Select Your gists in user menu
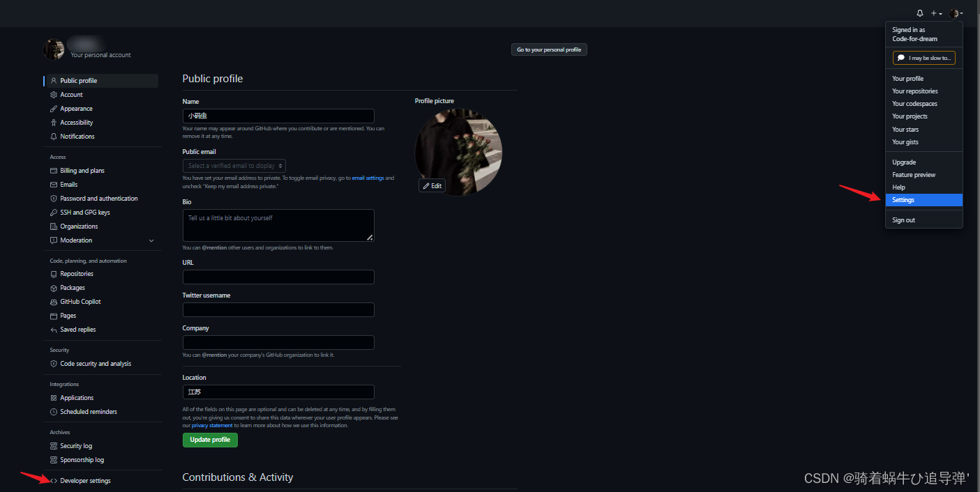The width and height of the screenshot is (980, 492). click(924, 142)
